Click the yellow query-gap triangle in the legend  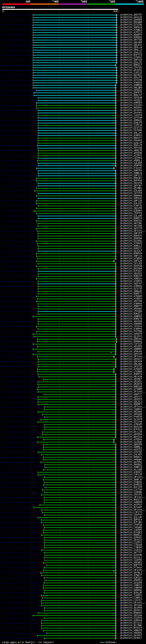click(19, 642)
